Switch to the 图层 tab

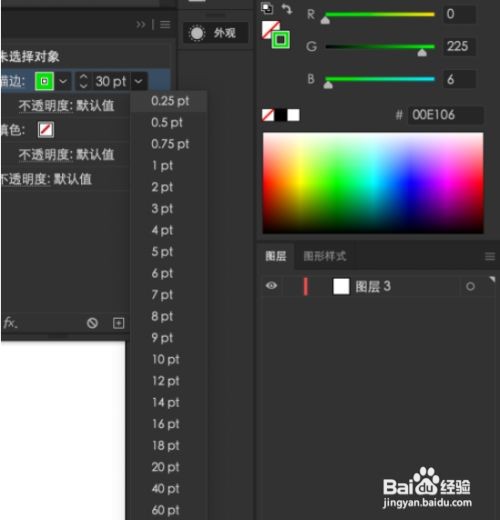[x=276, y=256]
